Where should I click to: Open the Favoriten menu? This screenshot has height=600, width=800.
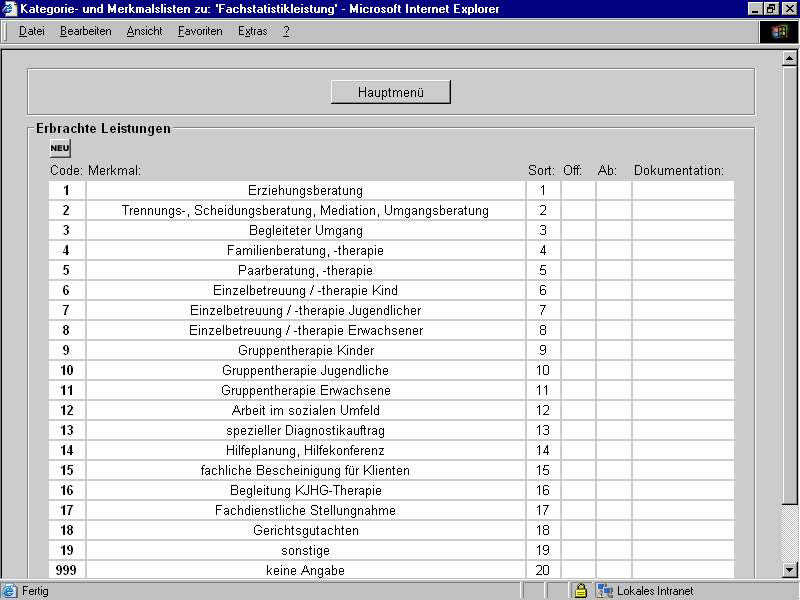[199, 31]
